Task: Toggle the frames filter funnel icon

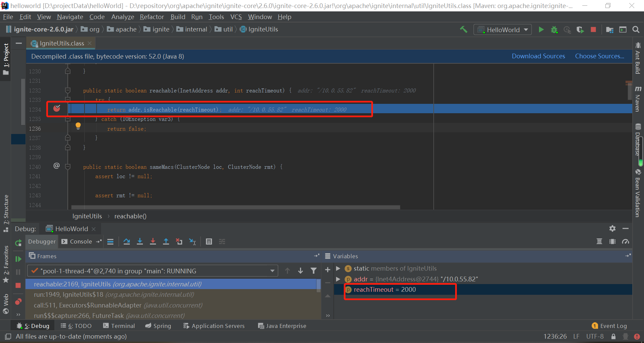Action: tap(314, 271)
